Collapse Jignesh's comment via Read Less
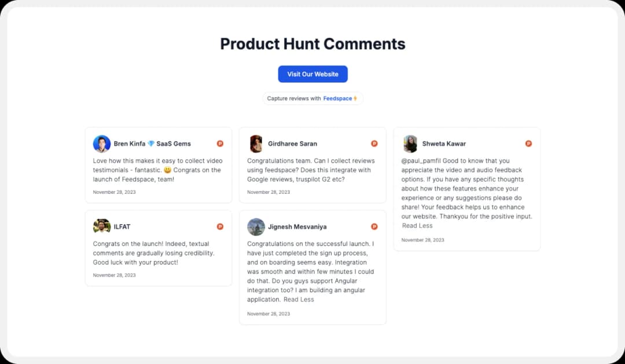Screen dimensions: 625x364 click(299, 299)
